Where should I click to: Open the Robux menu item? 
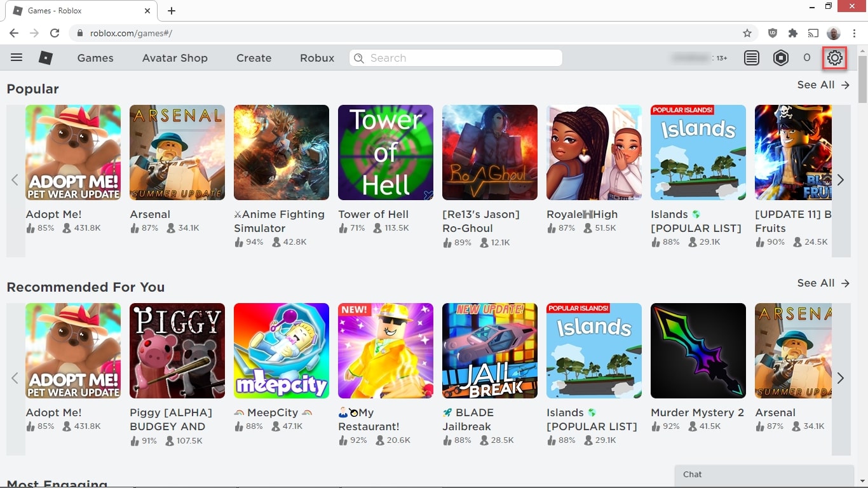(317, 58)
